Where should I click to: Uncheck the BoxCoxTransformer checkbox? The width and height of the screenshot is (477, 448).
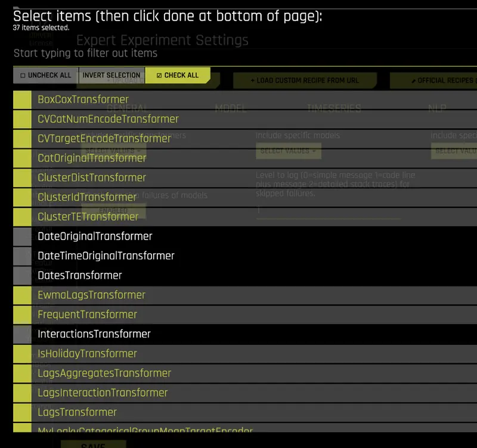(x=22, y=99)
